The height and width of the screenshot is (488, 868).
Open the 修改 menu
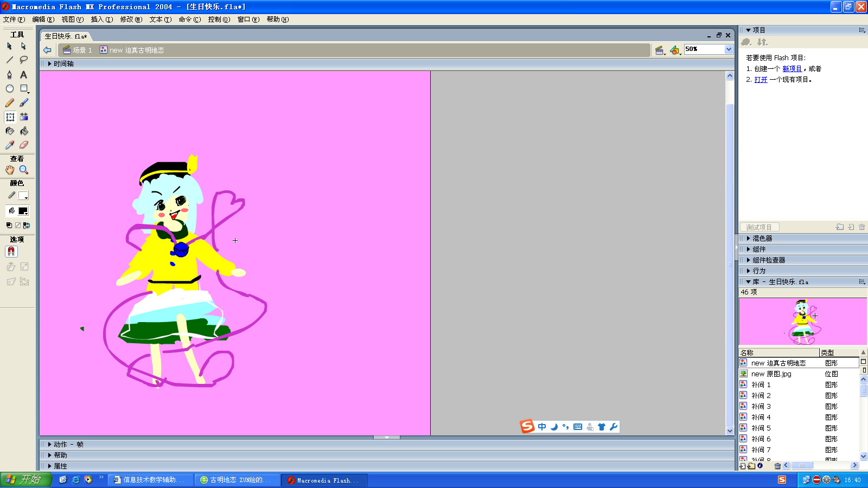131,20
